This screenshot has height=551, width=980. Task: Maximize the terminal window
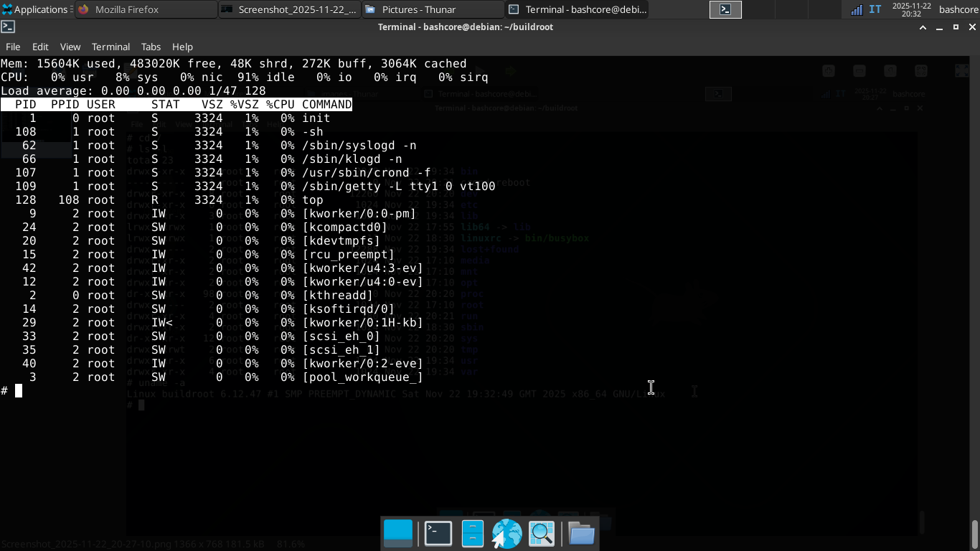point(956,27)
